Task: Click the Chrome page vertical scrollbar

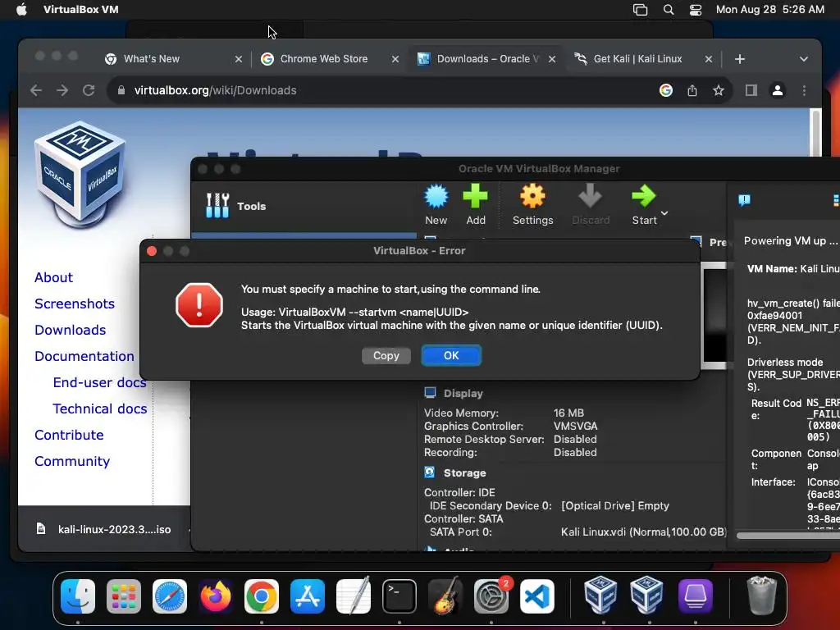Action: (x=815, y=132)
